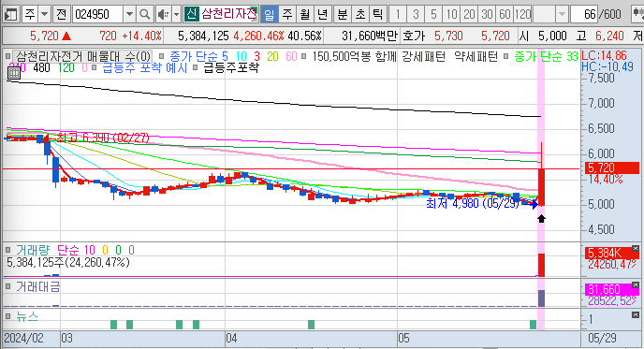Click the 삼천리자전거 매물대 수(0) label
Image resolution: width=644 pixels, height=349 pixels.
pos(83,56)
